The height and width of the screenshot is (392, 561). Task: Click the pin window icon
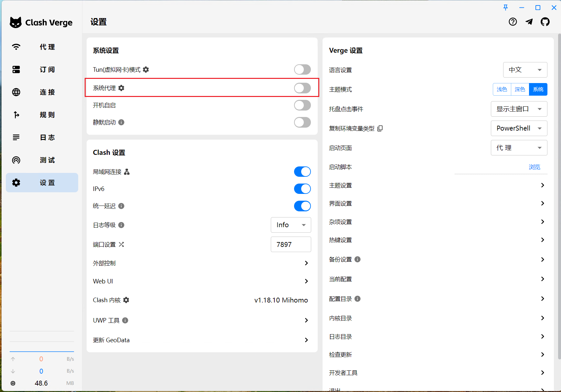coord(506,7)
